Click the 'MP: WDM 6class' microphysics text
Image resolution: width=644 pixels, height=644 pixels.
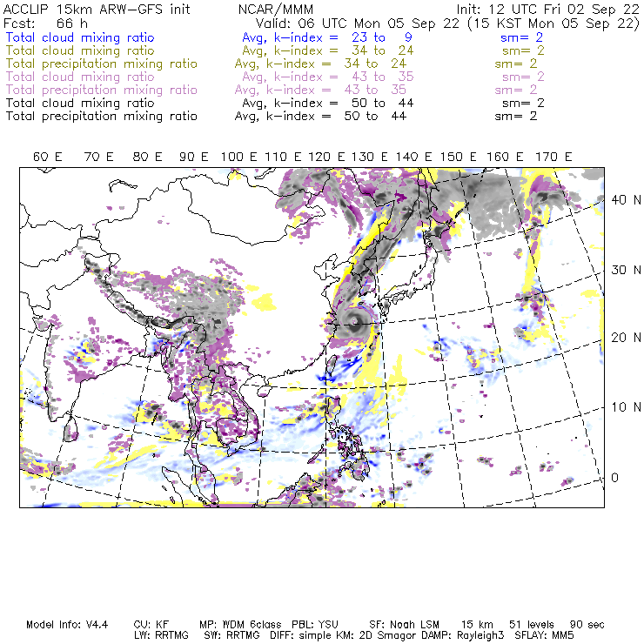click(241, 625)
